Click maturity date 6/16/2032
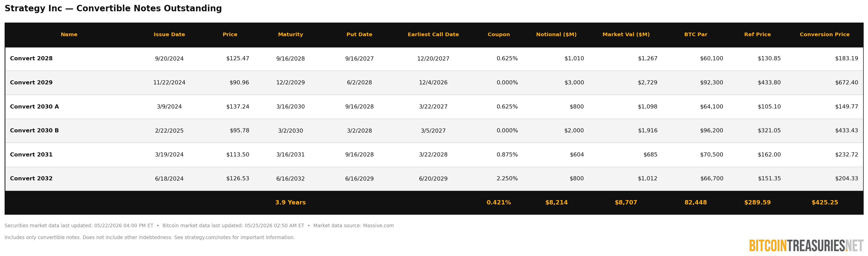Viewport: 868px width, 256px height. [x=290, y=179]
